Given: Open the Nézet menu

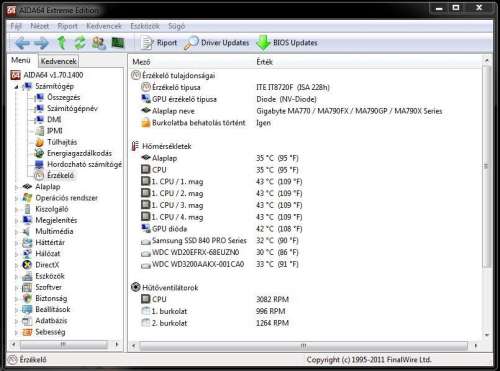Looking at the screenshot, I should [x=39, y=26].
